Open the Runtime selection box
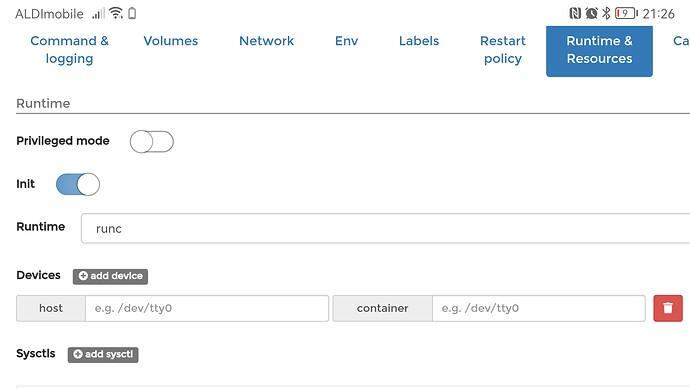Image resolution: width=690 pixels, height=388 pixels. (x=385, y=228)
